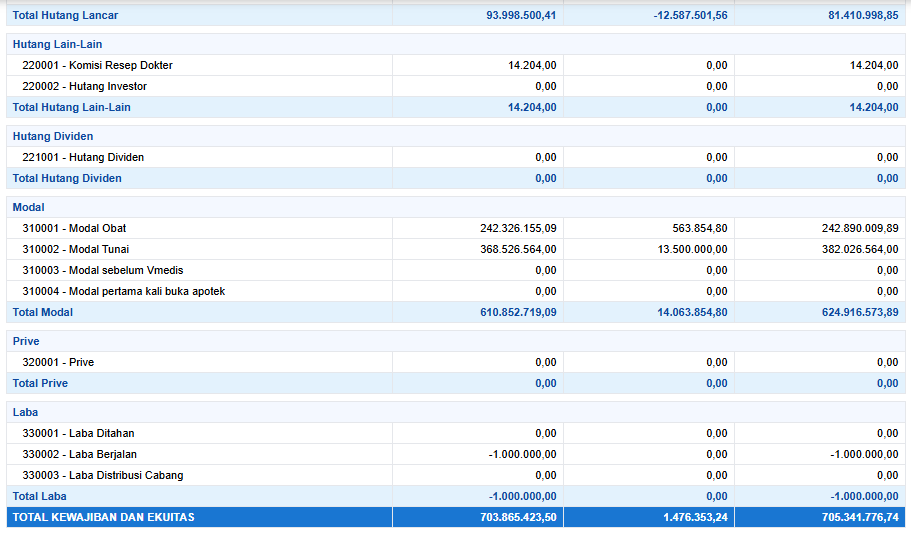Image resolution: width=911 pixels, height=534 pixels.
Task: Open account 330003 - Laba Distribusi Cabang
Action: click(102, 475)
